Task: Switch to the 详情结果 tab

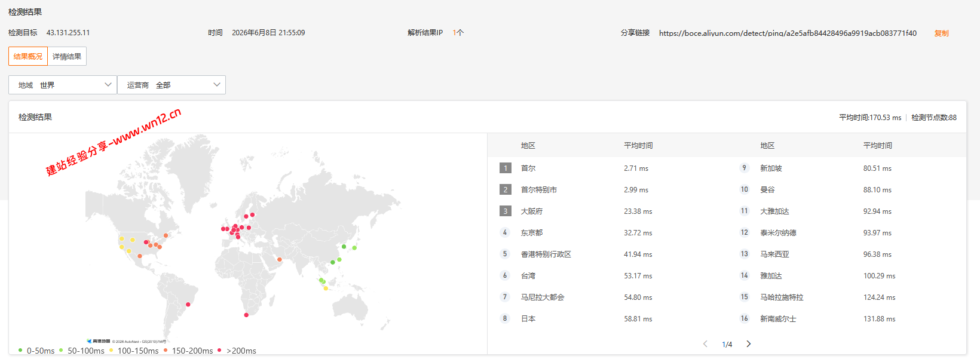Action: [67, 56]
